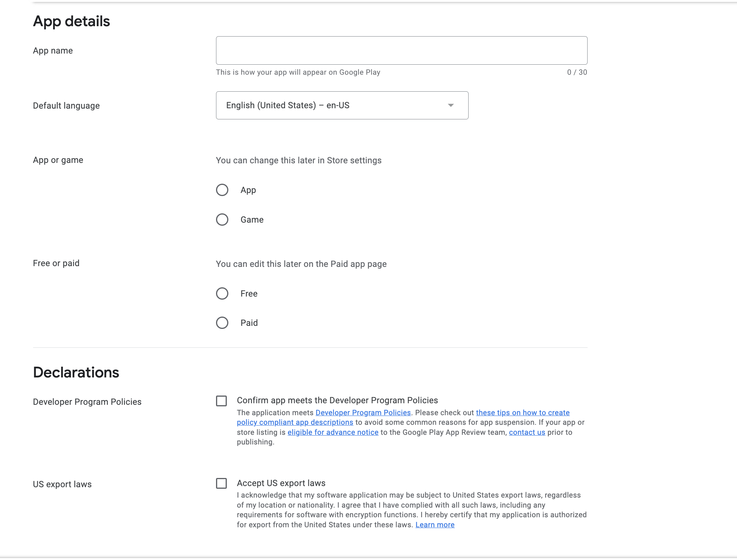Click the Free or paid label
Screen dimensions: 737x560
pyautogui.click(x=56, y=263)
